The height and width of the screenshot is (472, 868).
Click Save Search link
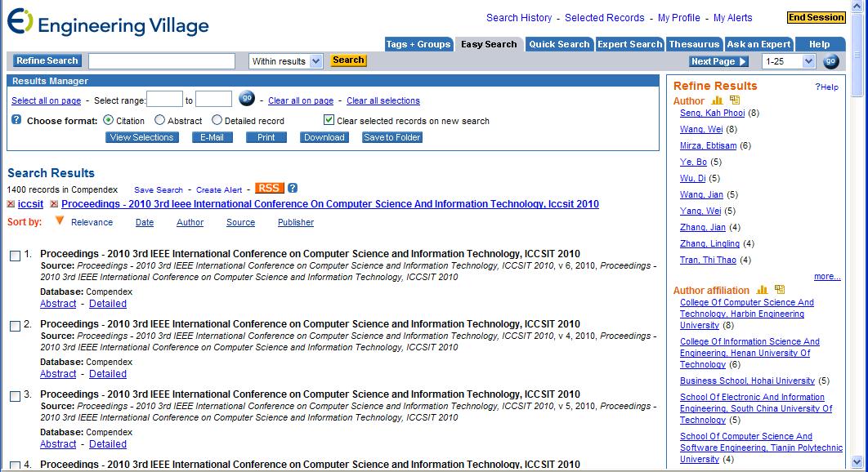(x=159, y=189)
